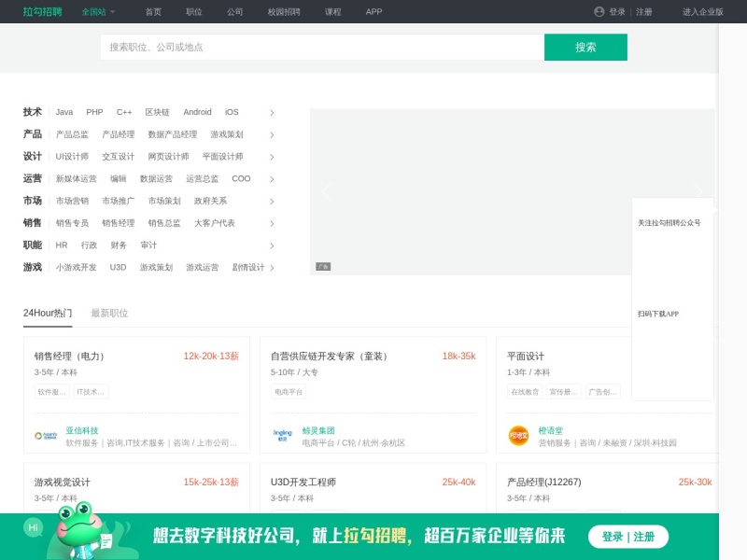
Task: Go to 首页 in top navigation
Action: coord(153,12)
